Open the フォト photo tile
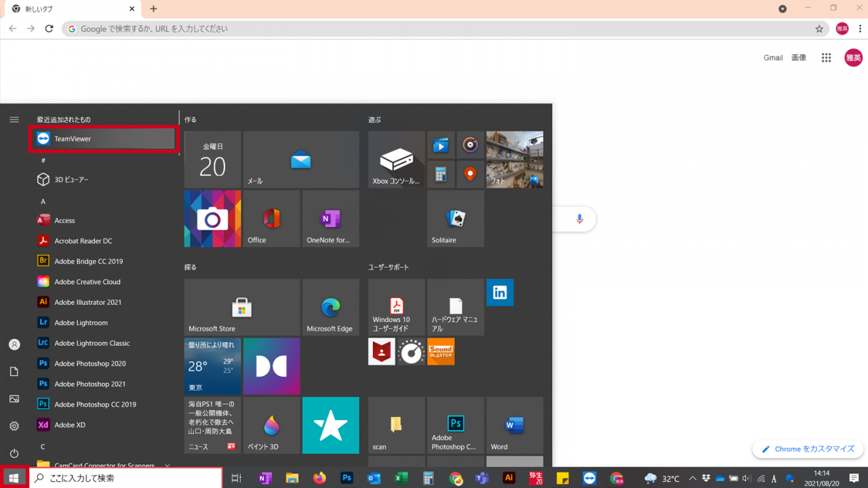Image resolution: width=868 pixels, height=488 pixels. coord(515,159)
